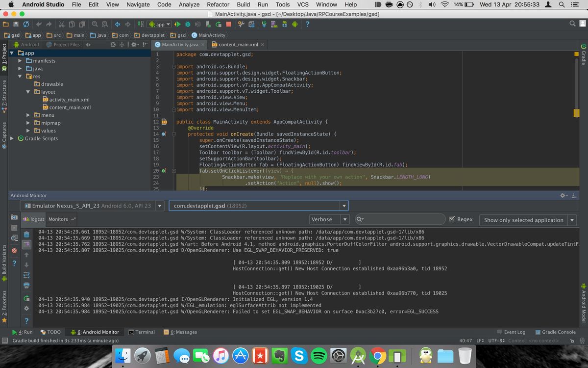Open the project panel gear settings
This screenshot has height=368, width=588.
[x=134, y=44]
